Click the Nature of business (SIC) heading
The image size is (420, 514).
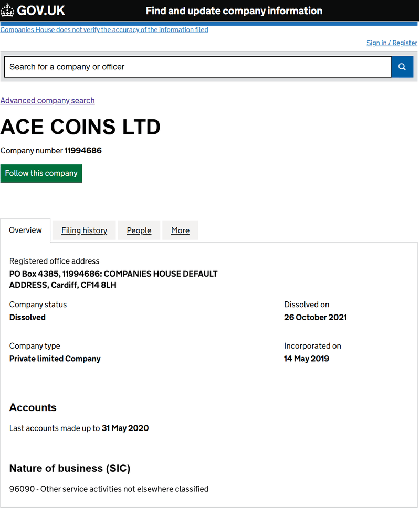(70, 468)
